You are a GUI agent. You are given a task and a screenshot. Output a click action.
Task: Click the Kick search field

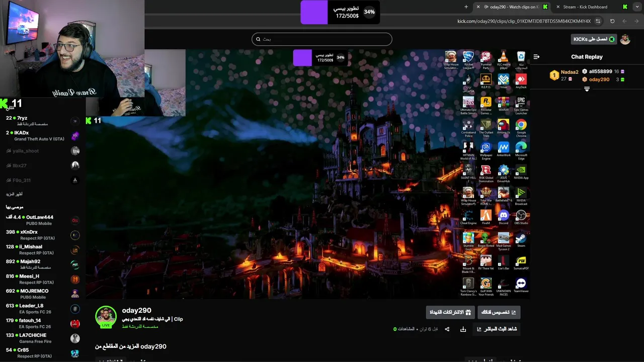322,39
